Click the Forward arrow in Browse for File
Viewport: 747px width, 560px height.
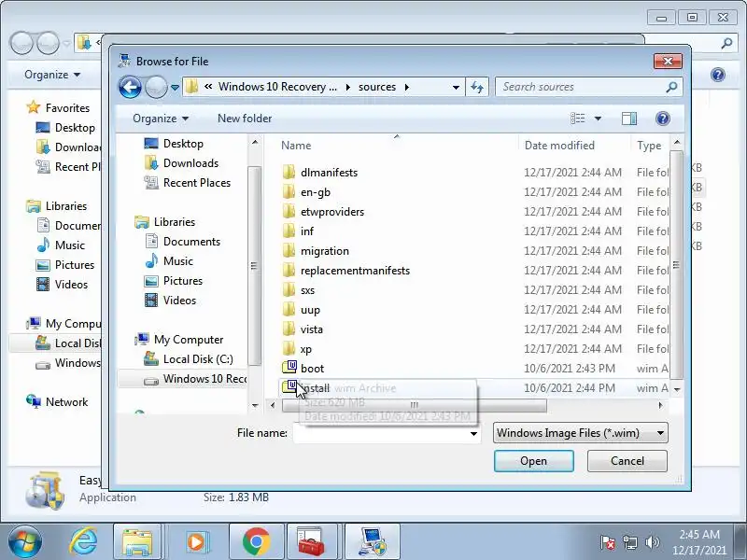click(x=156, y=87)
